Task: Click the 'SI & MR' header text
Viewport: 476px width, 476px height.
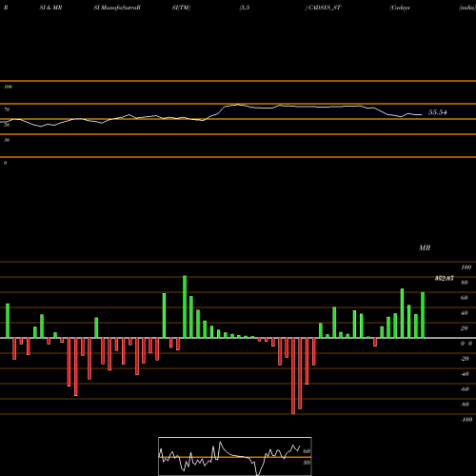Action: coord(50,8)
